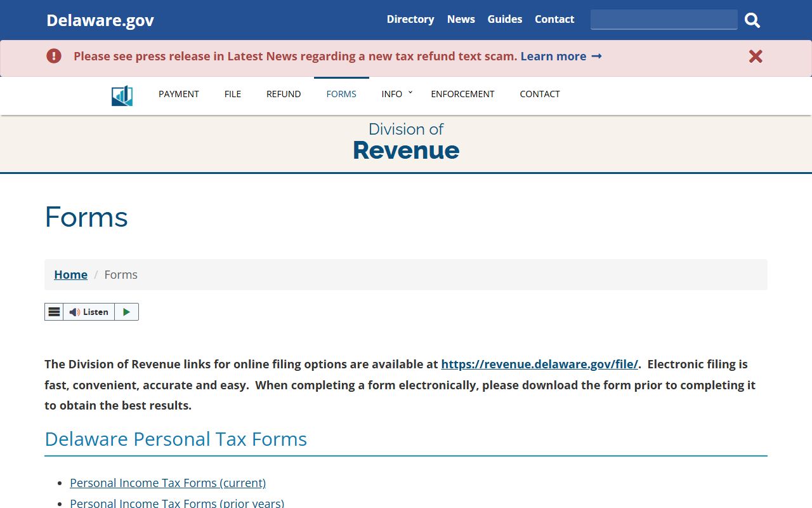Open the News link in header
This screenshot has width=812, height=508.
461,19
